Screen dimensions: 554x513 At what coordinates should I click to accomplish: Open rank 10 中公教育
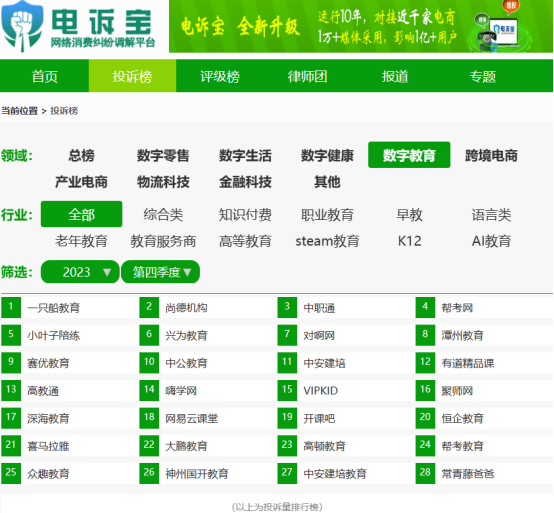[186, 363]
